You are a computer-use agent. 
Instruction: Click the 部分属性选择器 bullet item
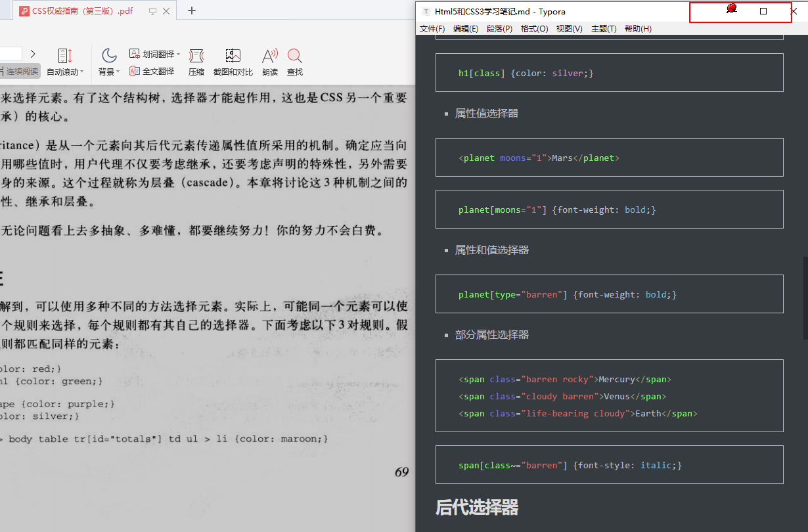point(492,335)
